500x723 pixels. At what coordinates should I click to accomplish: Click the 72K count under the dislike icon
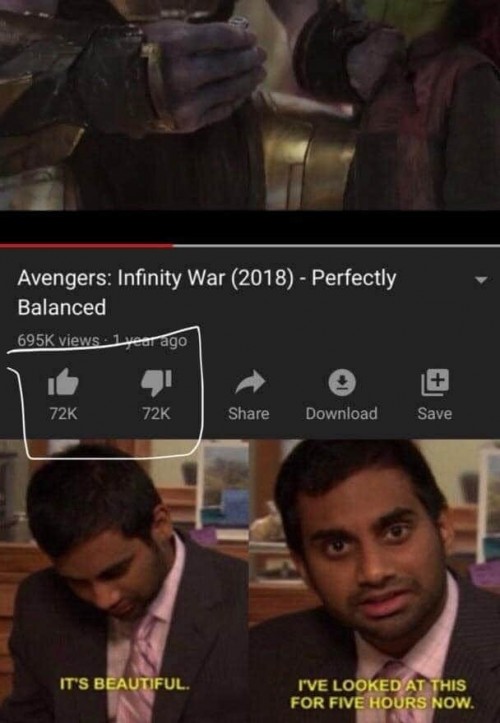156,414
